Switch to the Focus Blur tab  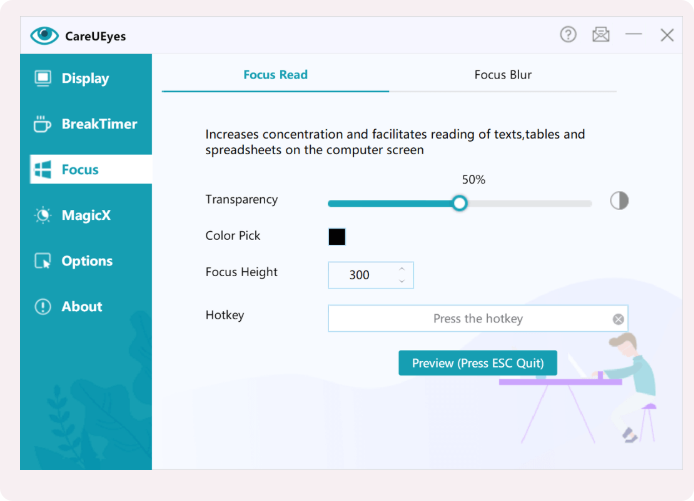coord(503,75)
